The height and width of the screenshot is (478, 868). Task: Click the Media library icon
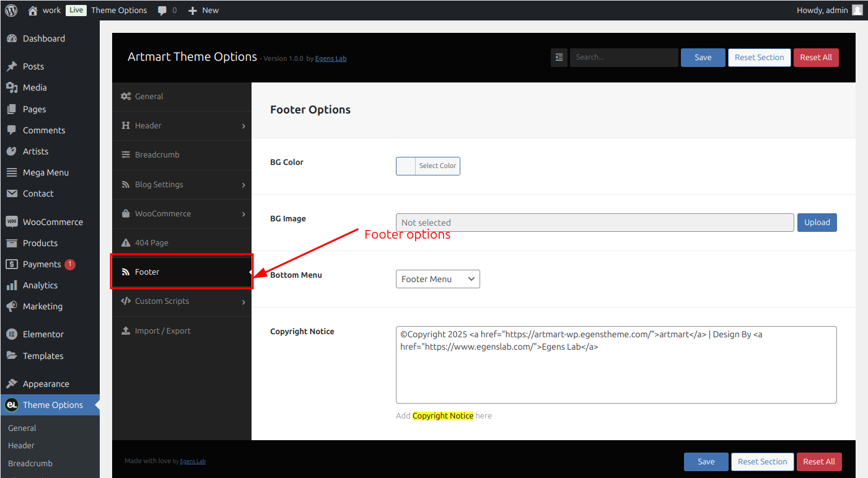[12, 87]
